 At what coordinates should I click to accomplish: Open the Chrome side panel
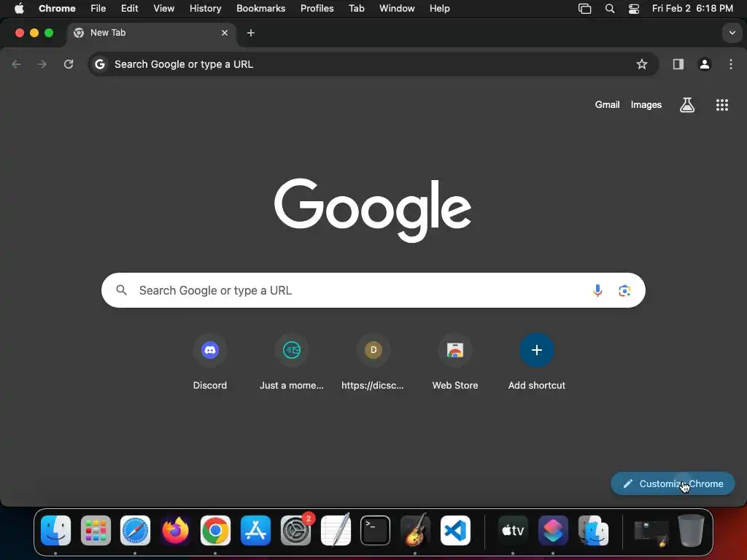678,64
